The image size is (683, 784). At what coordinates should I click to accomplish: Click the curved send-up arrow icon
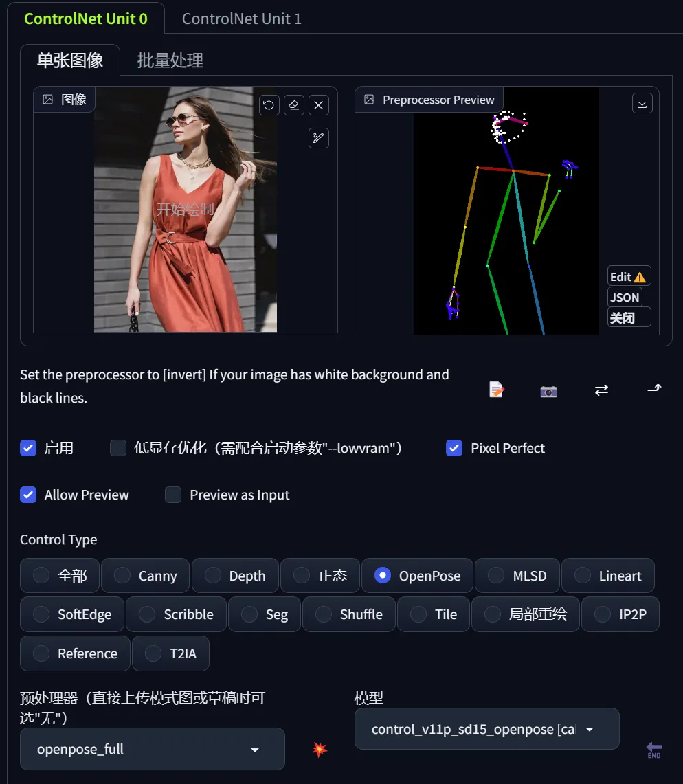[x=653, y=388]
